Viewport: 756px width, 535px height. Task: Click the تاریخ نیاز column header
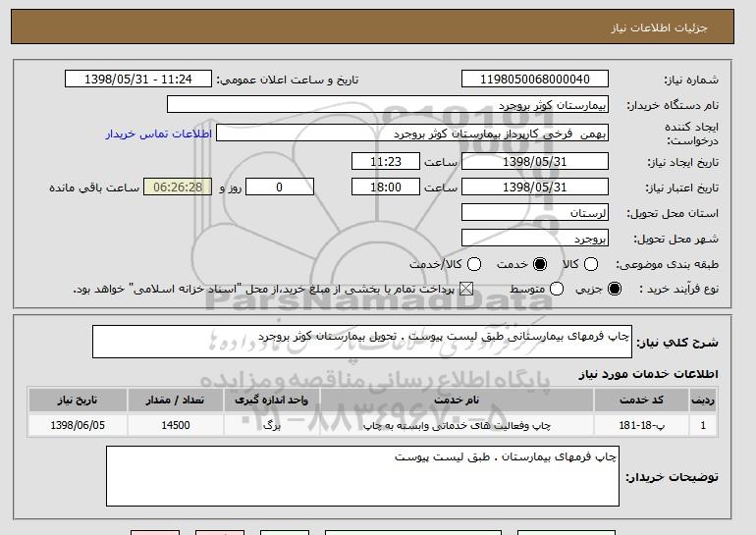(x=78, y=401)
